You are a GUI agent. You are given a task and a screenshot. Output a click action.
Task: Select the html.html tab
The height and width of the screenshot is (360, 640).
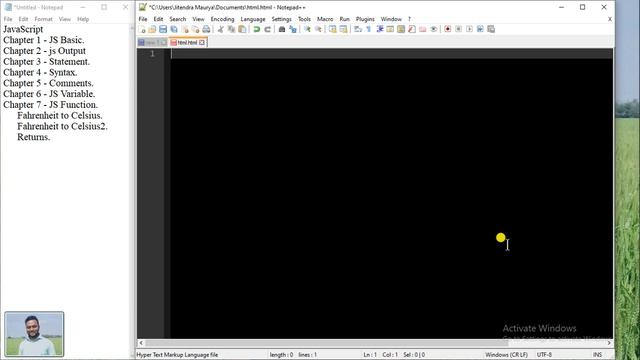[187, 42]
